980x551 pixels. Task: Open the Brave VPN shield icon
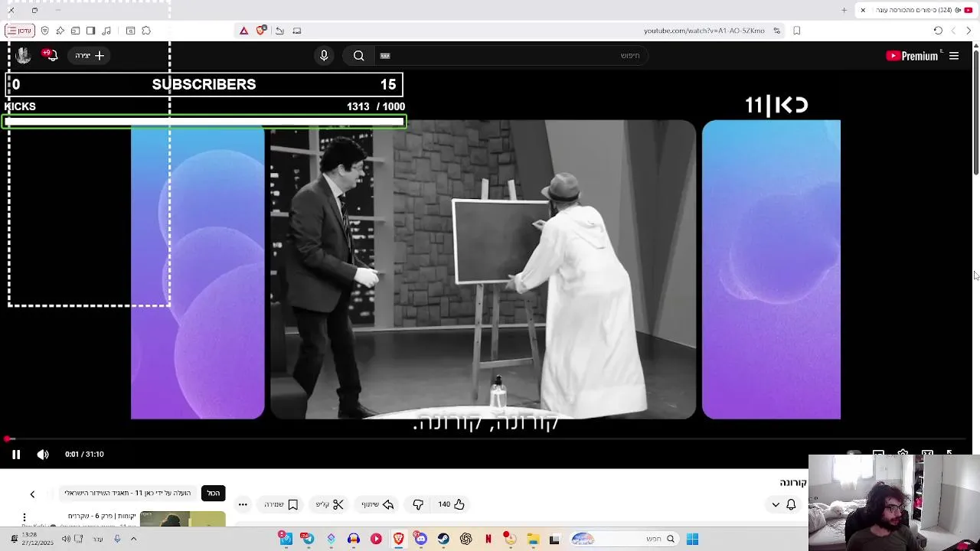click(45, 31)
